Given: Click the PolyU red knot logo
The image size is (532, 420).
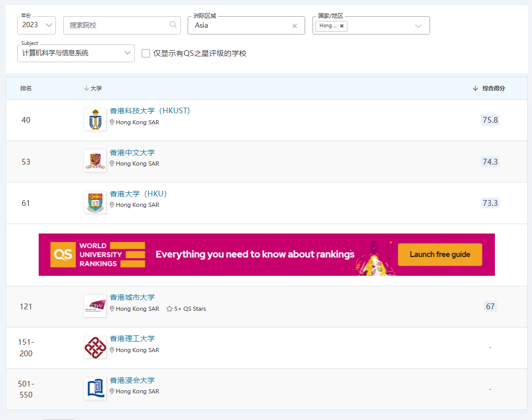Looking at the screenshot, I should click(x=95, y=347).
